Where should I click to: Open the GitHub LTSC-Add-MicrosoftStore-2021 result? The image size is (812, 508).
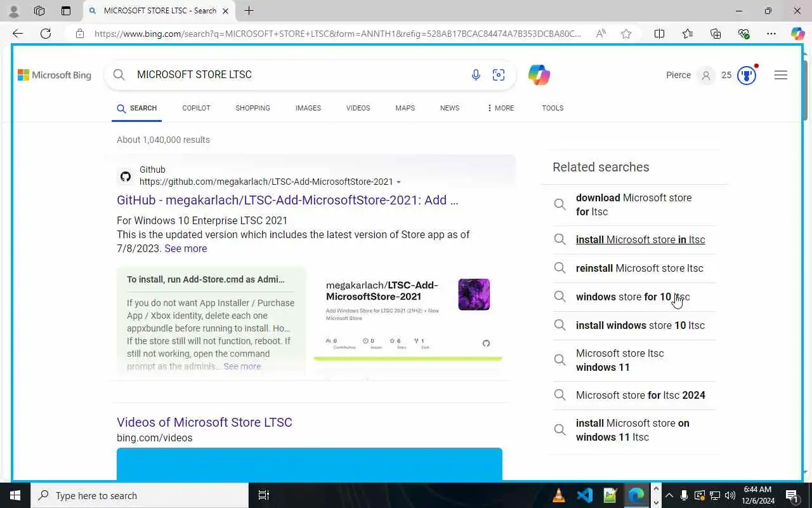pyautogui.click(x=287, y=200)
